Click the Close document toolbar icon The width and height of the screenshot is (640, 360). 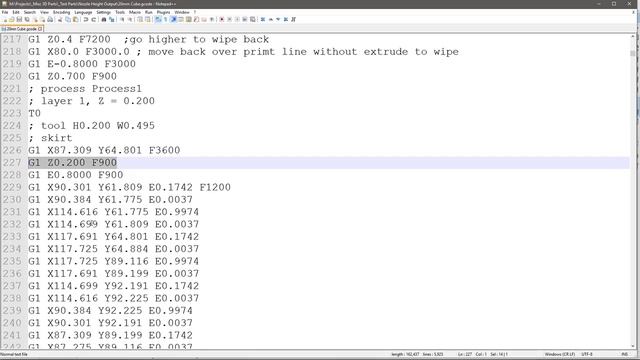[36, 20]
